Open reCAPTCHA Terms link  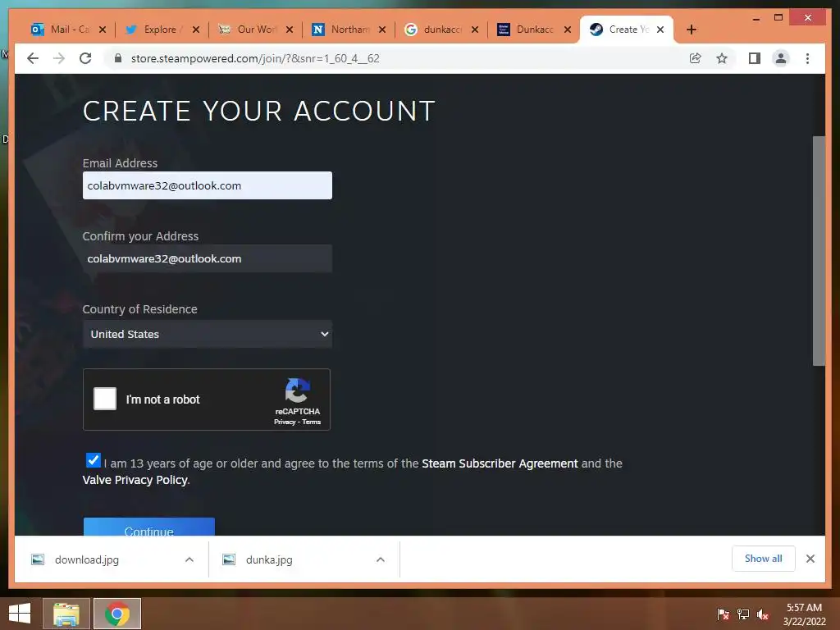click(311, 422)
